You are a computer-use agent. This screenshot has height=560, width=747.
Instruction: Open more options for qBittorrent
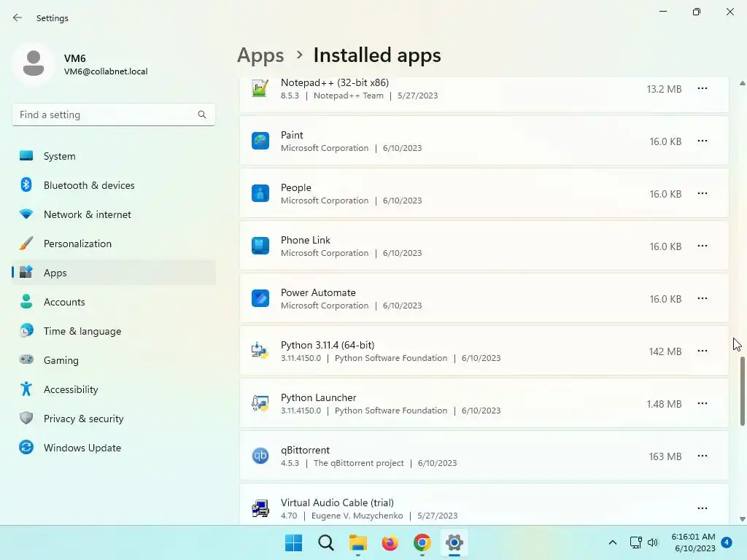[x=703, y=456]
